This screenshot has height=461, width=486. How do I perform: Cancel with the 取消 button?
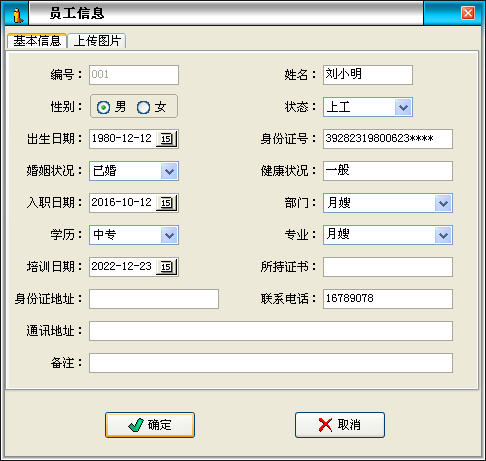tap(340, 425)
